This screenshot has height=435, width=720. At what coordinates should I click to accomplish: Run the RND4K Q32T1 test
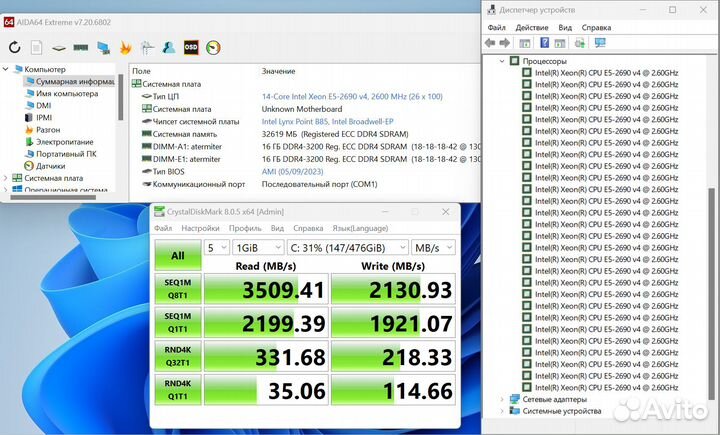(x=178, y=356)
